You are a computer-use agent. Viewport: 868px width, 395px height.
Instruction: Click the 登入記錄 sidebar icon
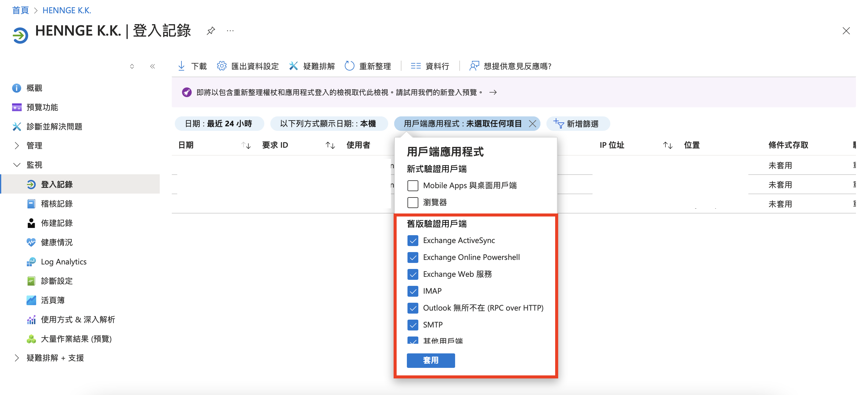coord(31,184)
